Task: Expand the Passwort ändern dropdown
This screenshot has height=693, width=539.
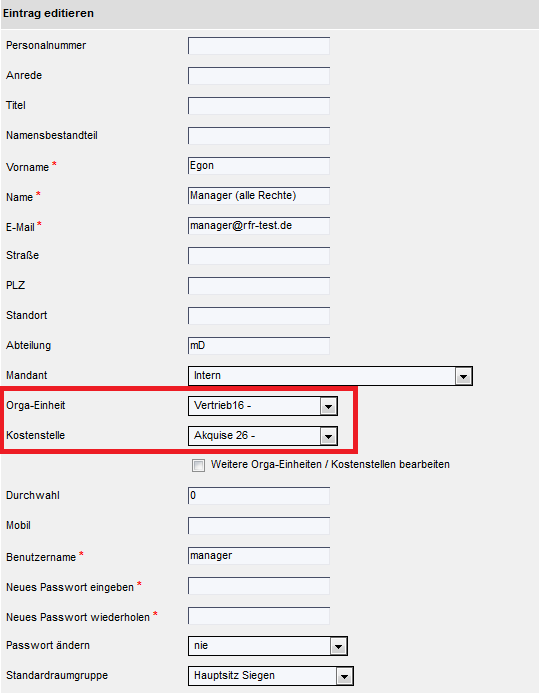Action: point(338,647)
